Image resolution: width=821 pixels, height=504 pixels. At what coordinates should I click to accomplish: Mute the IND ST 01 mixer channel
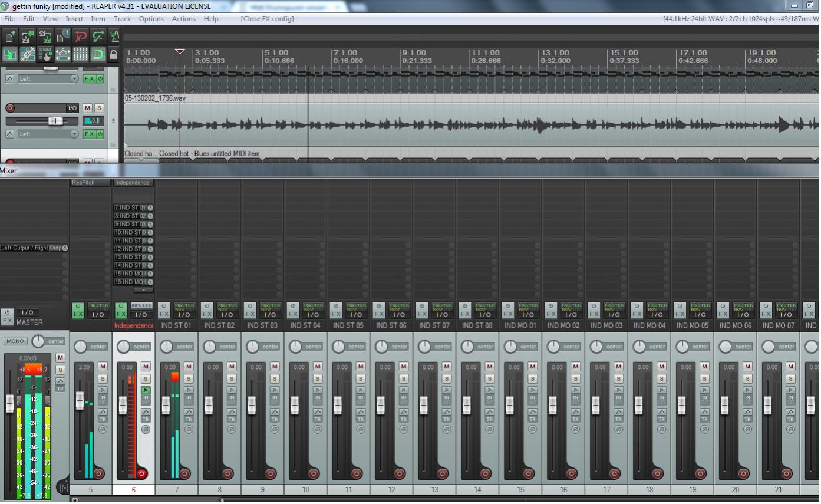click(x=189, y=367)
